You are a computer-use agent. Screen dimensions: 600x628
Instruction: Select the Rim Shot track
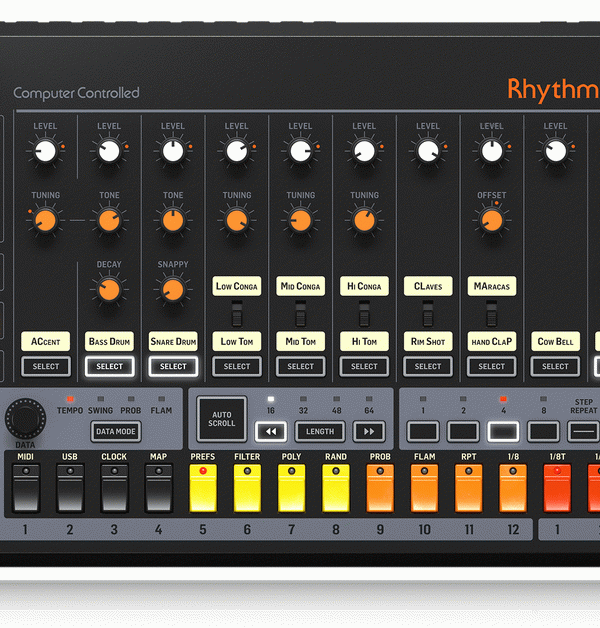click(x=428, y=366)
